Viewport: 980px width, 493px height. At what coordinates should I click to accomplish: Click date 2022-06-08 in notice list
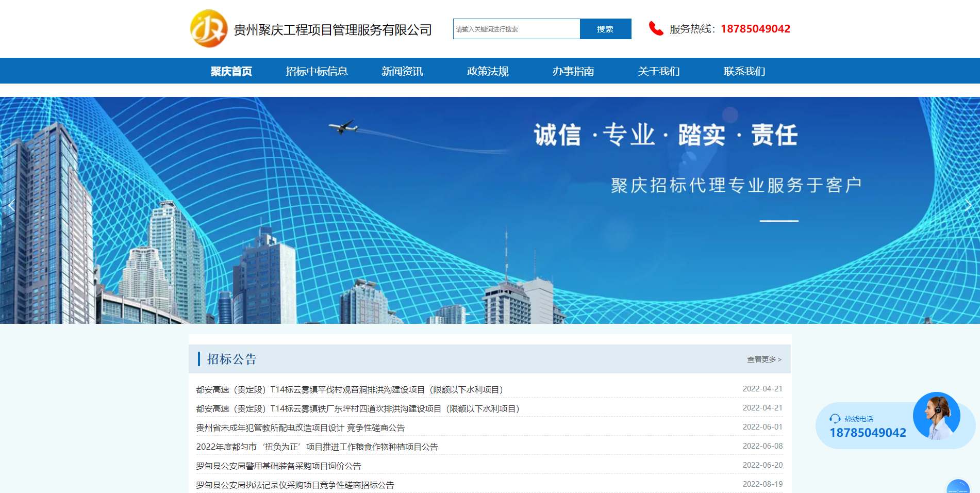pos(762,446)
